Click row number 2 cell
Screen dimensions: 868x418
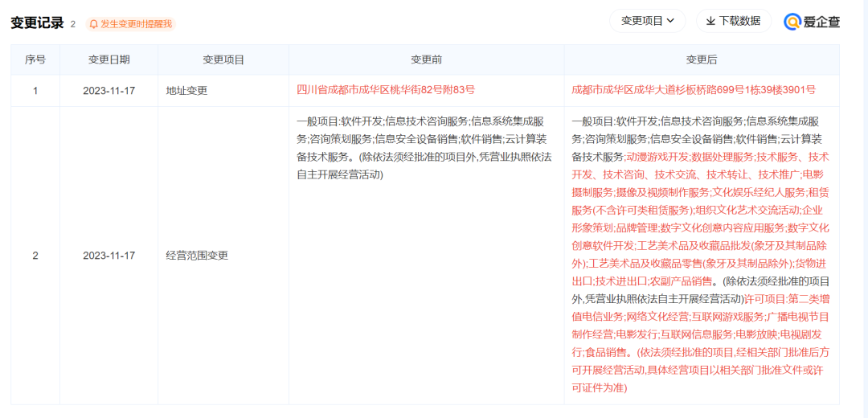(x=35, y=256)
